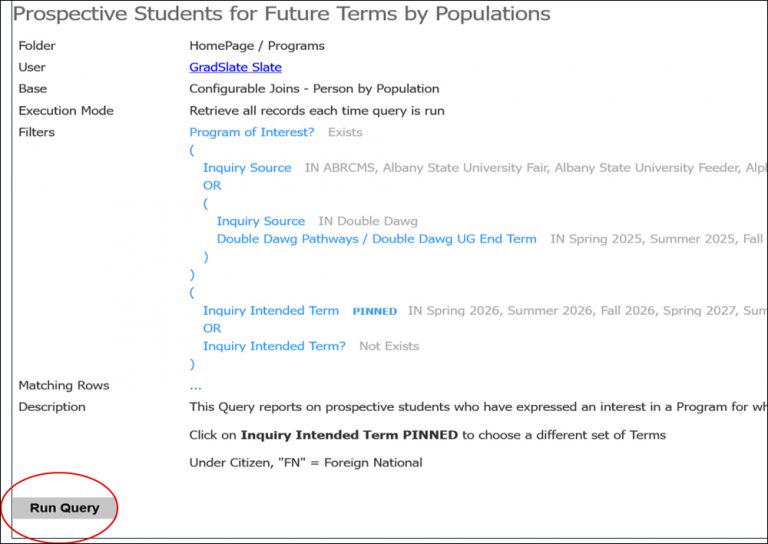
Task: Edit the Inquiry Source filter listing ABRCMS
Action: pos(247,168)
